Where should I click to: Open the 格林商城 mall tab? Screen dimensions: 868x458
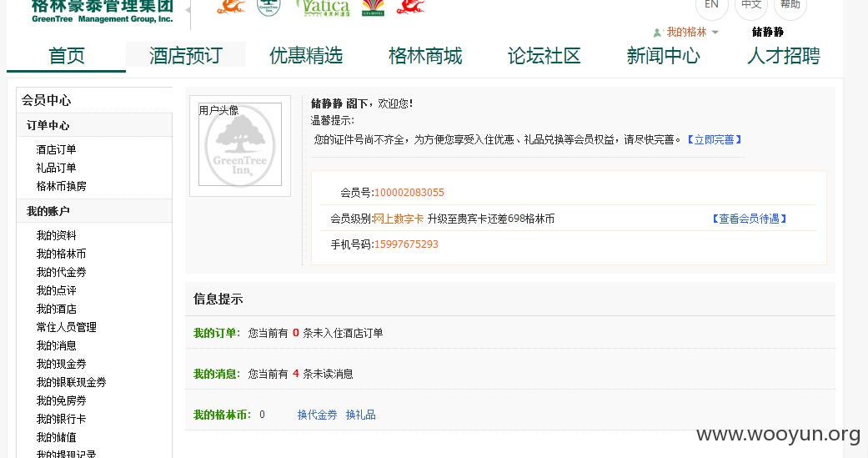(x=425, y=55)
